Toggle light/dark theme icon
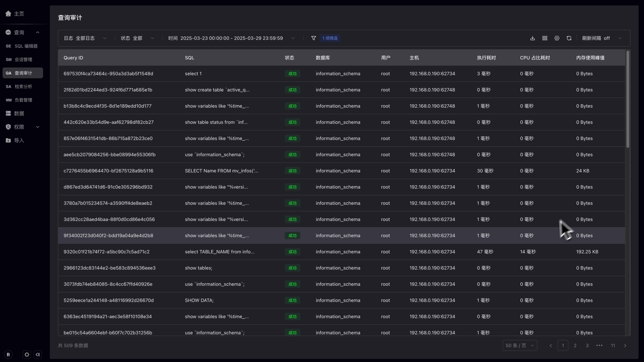The height and width of the screenshot is (362, 644). (27, 354)
